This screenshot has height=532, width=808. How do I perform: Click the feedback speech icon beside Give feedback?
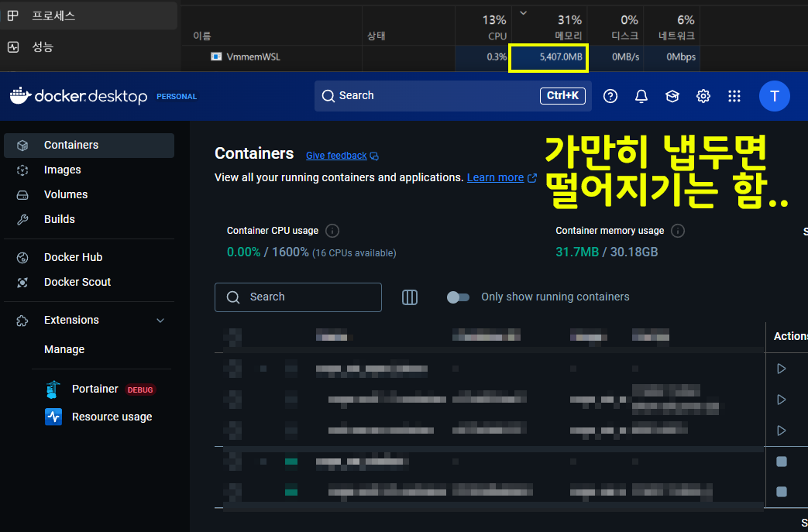click(375, 156)
